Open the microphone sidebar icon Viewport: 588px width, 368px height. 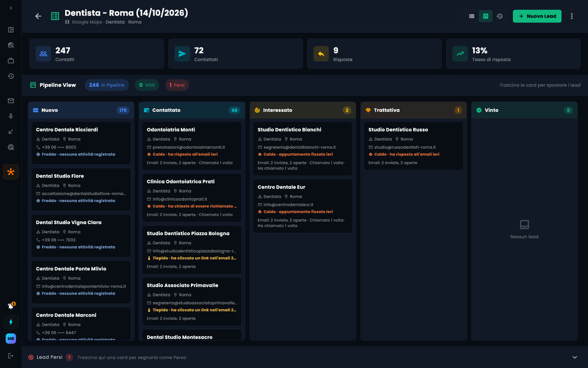pos(11,116)
